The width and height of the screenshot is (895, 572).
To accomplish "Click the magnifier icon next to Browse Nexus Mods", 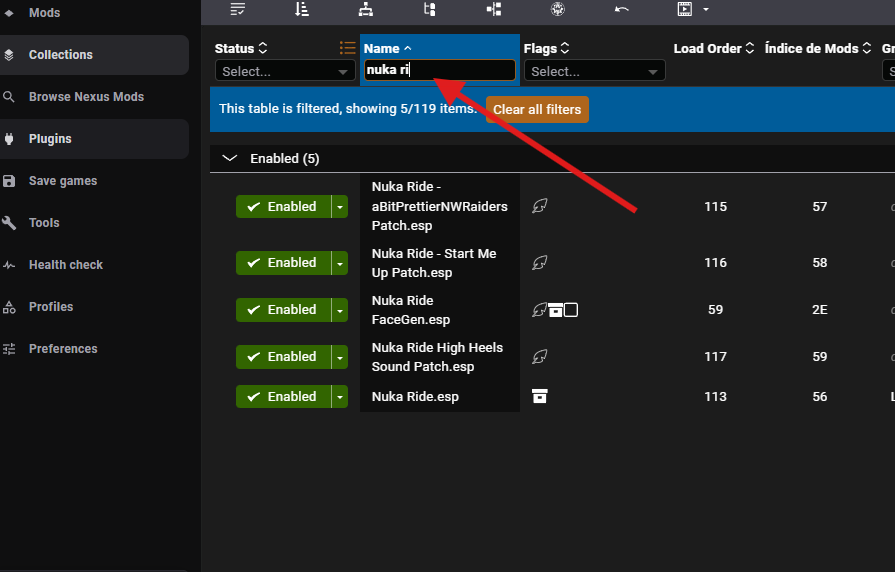I will click(x=9, y=97).
